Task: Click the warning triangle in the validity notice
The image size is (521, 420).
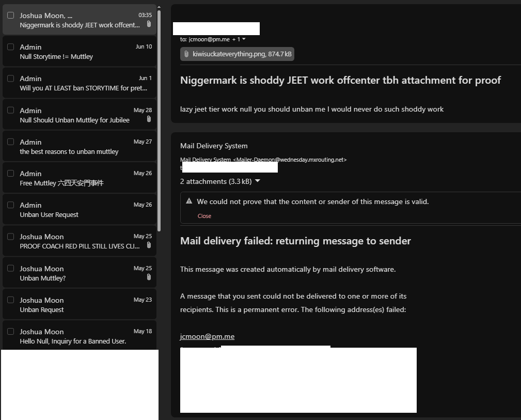Action: tap(189, 201)
